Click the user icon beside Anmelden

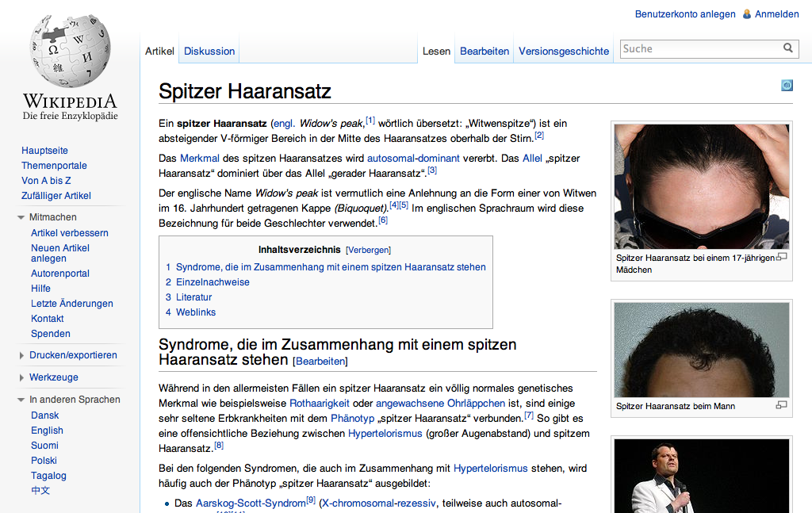[x=747, y=14]
